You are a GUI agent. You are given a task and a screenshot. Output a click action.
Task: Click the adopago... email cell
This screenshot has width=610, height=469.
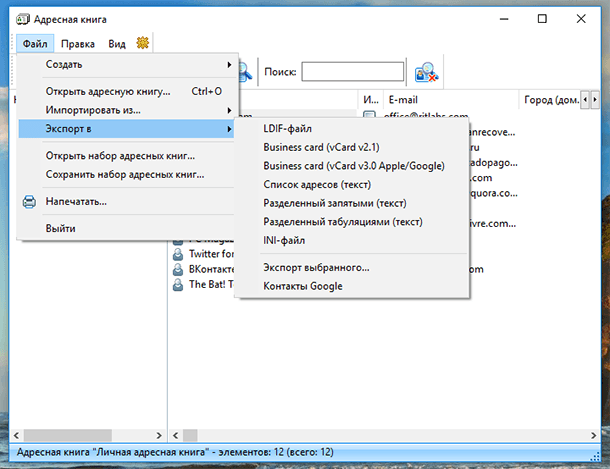click(x=494, y=163)
